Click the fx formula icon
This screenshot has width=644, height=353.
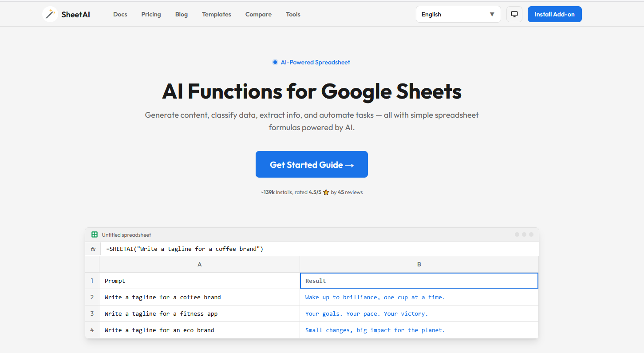[x=93, y=249]
